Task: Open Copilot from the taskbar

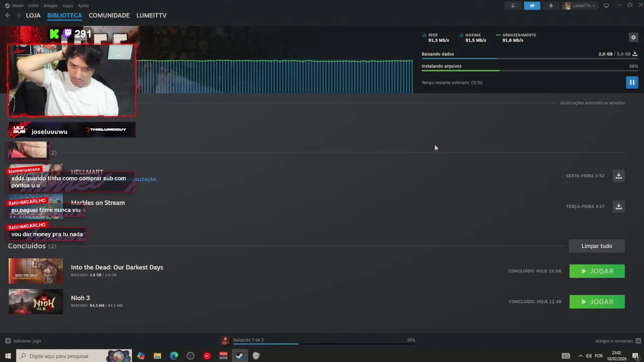Action: point(141,356)
